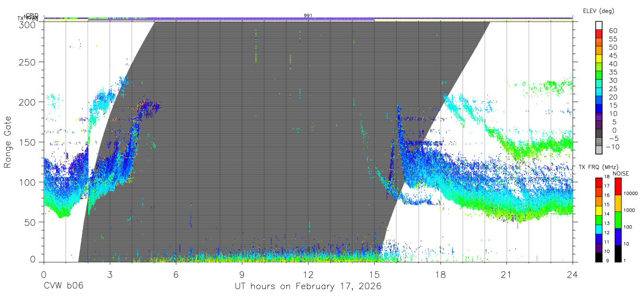Pick the cyan 12–13 segment of TX FRQ bar
The image size is (644, 297).
(599, 229)
